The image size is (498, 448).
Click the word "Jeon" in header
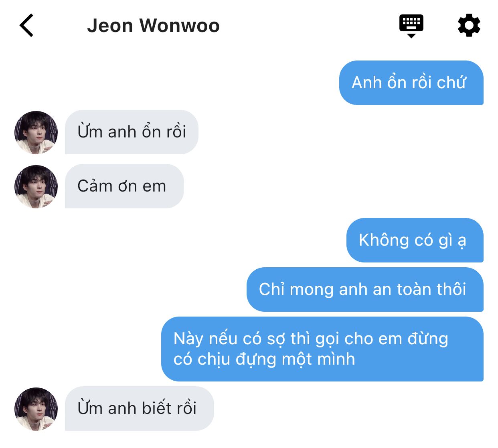(x=110, y=26)
